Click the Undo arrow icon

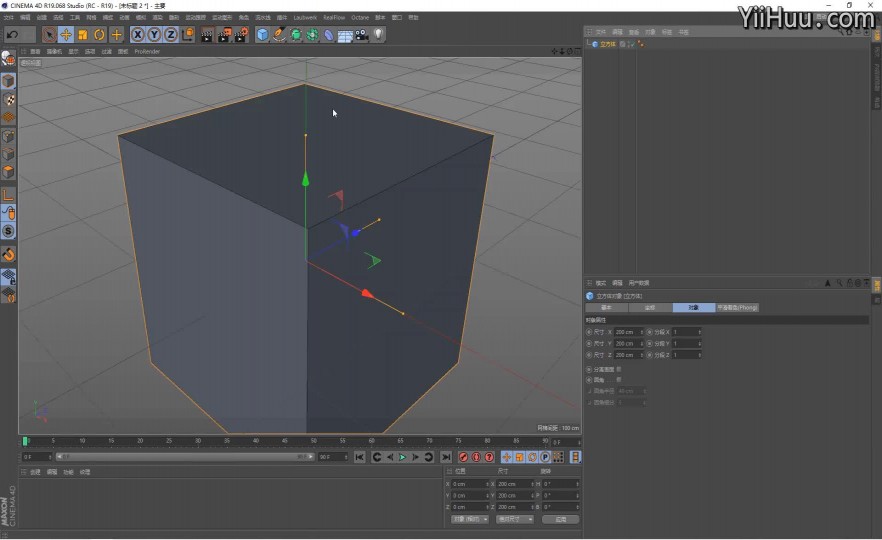12,35
